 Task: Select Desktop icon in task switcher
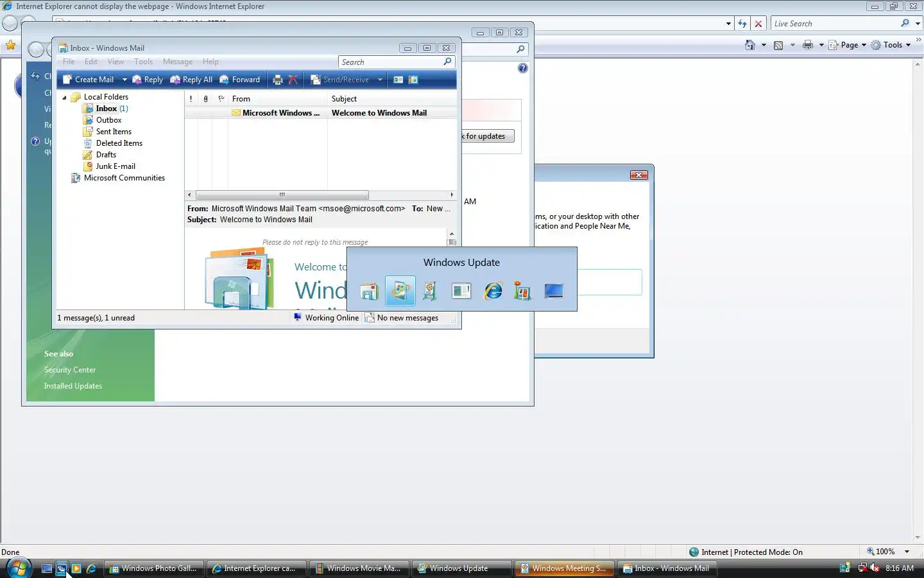point(553,291)
